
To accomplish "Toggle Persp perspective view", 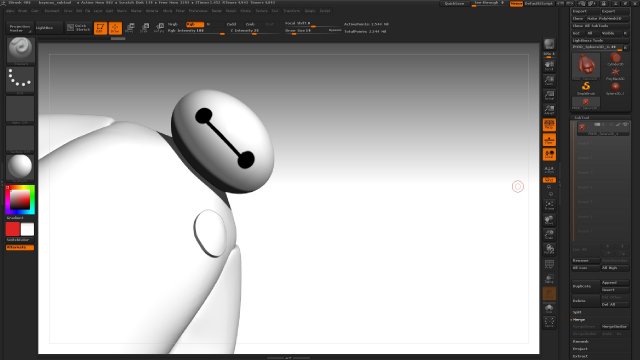I will 549,125.
